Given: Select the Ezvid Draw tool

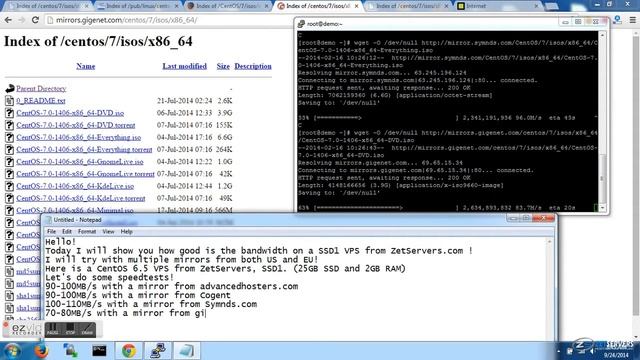Looking at the screenshot, I should (x=87, y=329).
